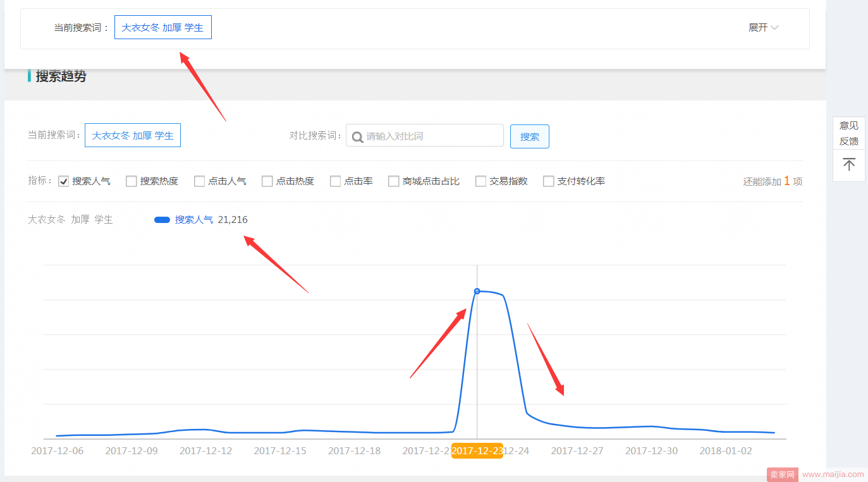Screen dimensions: 868x482
Task: Click the blue 搜索人气 legend marker
Action: [x=162, y=220]
